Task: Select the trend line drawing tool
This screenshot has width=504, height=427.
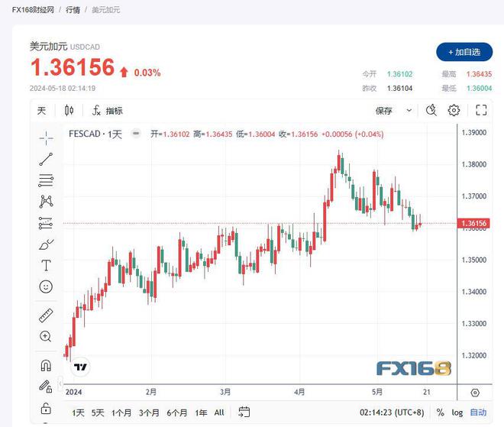Action: (x=46, y=160)
